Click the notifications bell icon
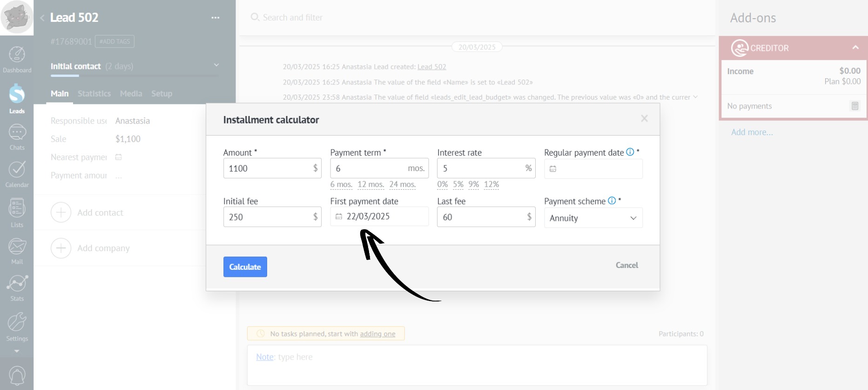Viewport: 868px width, 390px height. pos(17,376)
